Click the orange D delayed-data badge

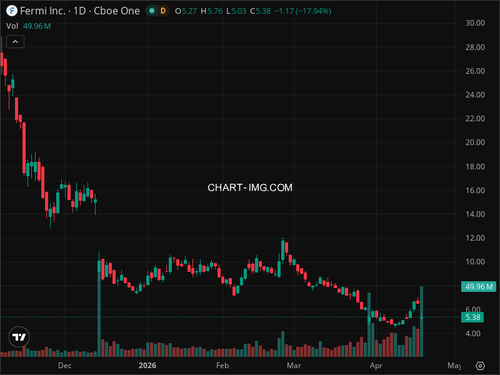coord(163,11)
